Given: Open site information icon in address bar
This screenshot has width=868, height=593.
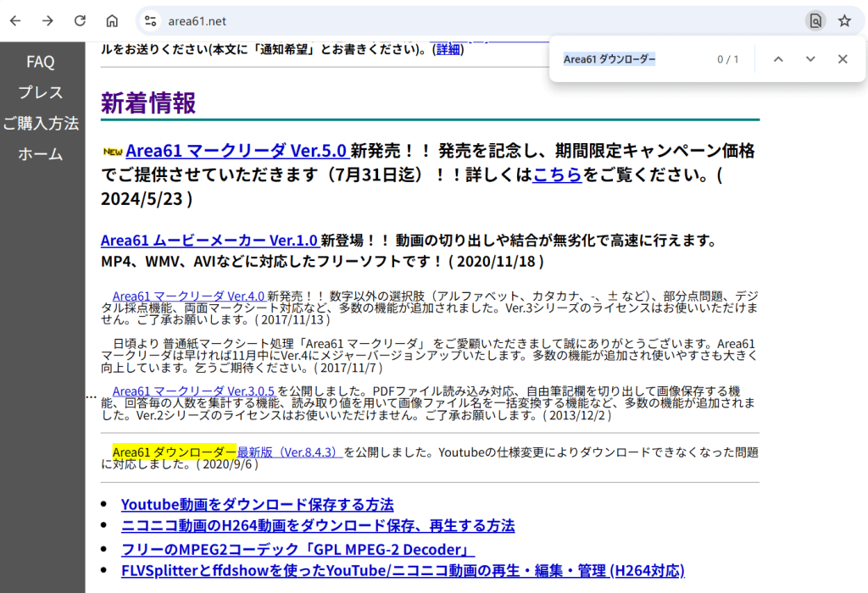Looking at the screenshot, I should [150, 21].
